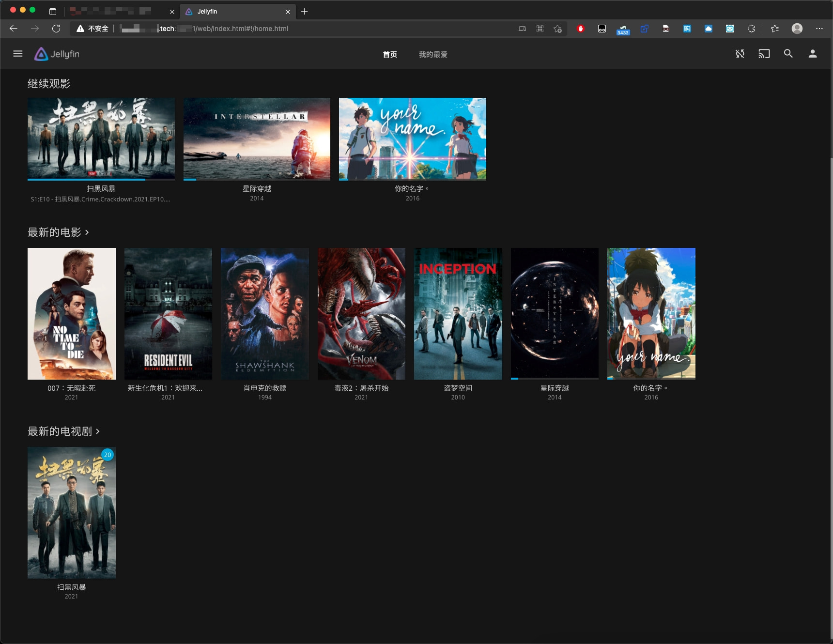The image size is (833, 644).
Task: Click the S1:E10 episode title link
Action: pyautogui.click(x=101, y=199)
